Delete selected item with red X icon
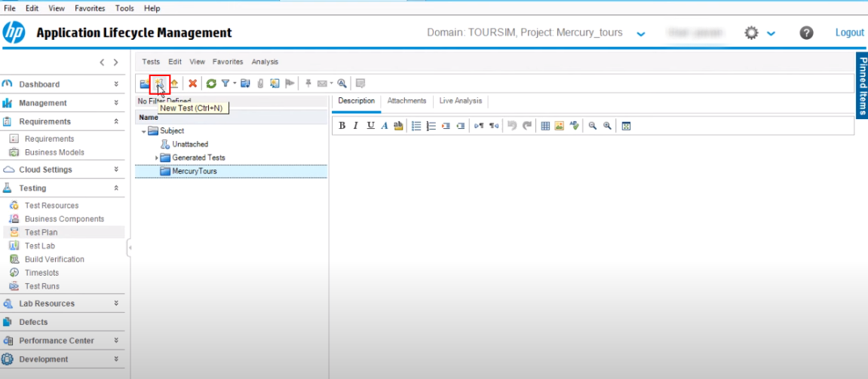Viewport: 868px width, 379px height. [193, 84]
